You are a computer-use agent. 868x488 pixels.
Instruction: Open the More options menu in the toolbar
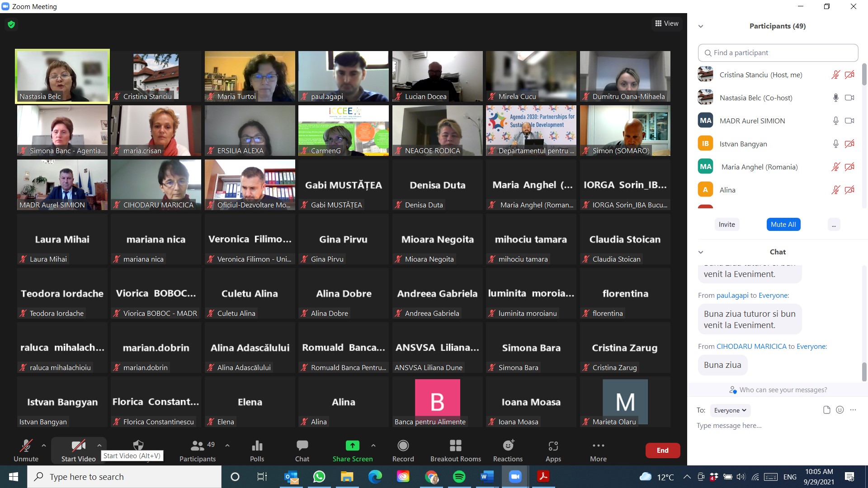tap(598, 450)
